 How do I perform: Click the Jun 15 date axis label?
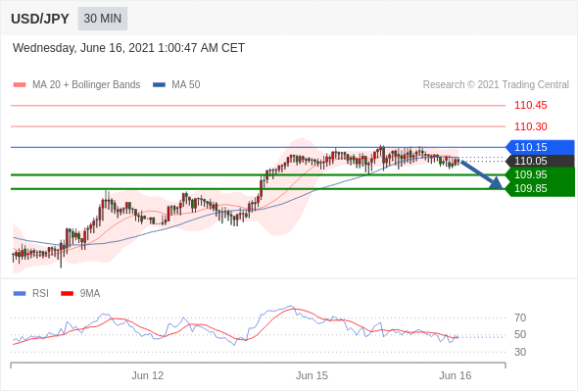tap(312, 375)
